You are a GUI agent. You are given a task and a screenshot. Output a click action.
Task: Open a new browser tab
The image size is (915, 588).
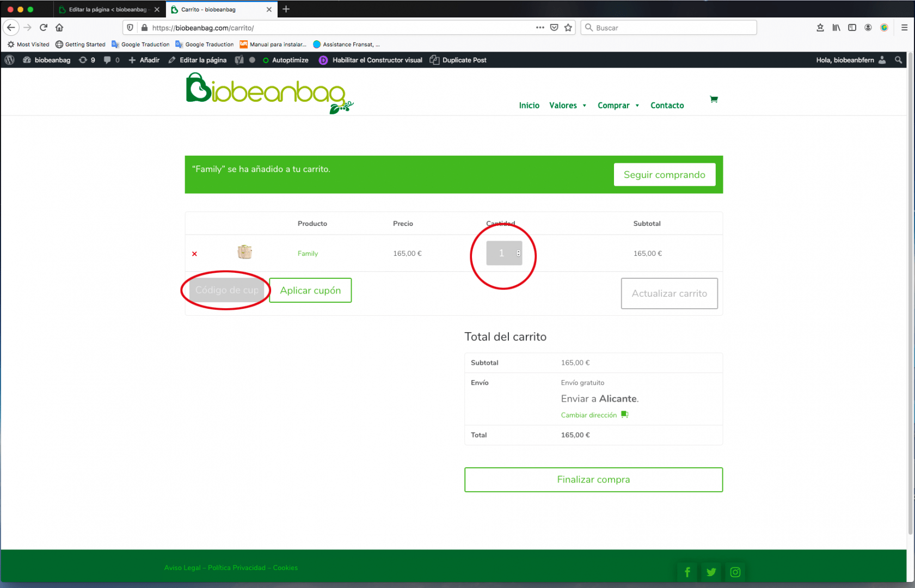click(x=286, y=9)
